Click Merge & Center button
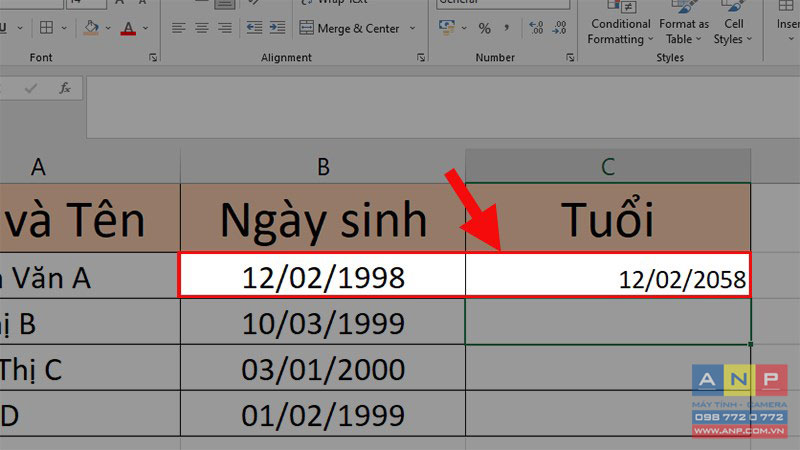The image size is (800, 450). click(x=349, y=28)
